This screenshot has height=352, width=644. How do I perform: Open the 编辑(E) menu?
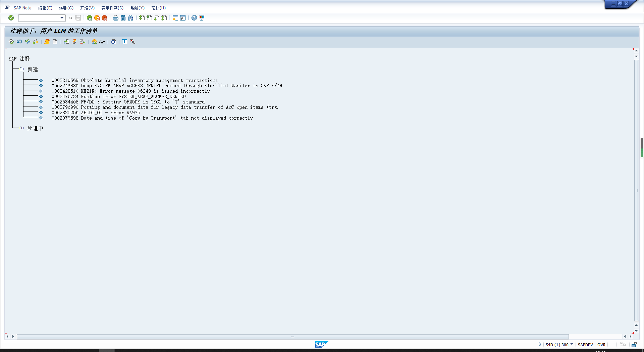tap(45, 8)
